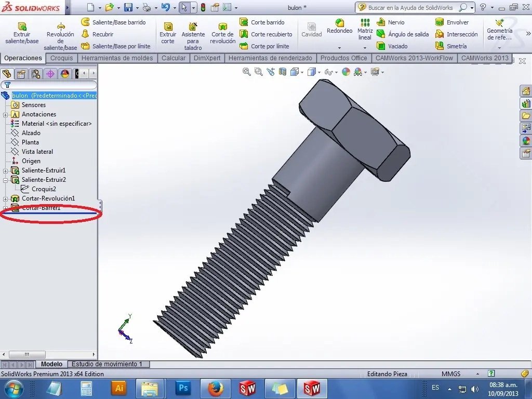Click the Windows Start button
The width and height of the screenshot is (532, 399).
point(14,389)
